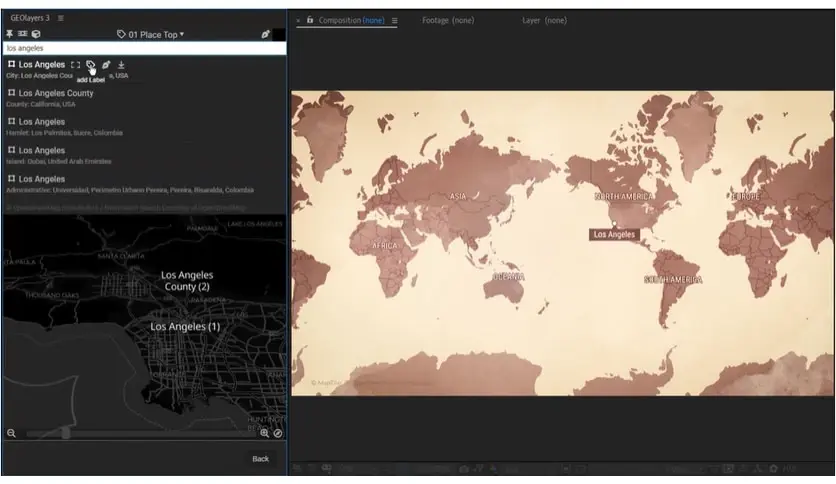Click the pin icon in GEOlayers toolbar
Image resolution: width=836 pixels, height=484 pixels.
point(10,34)
